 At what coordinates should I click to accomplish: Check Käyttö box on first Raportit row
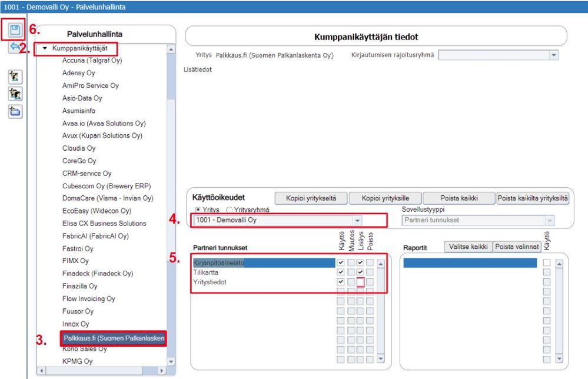[x=547, y=262]
